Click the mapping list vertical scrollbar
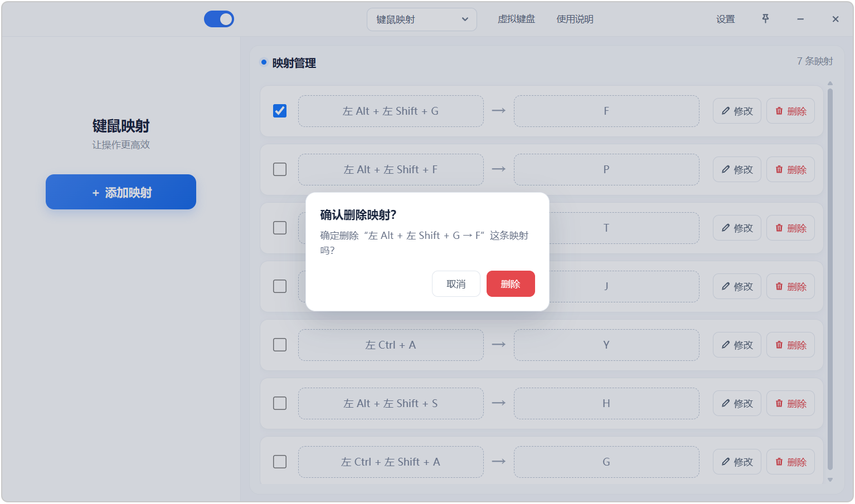The width and height of the screenshot is (855, 504). pos(830,278)
